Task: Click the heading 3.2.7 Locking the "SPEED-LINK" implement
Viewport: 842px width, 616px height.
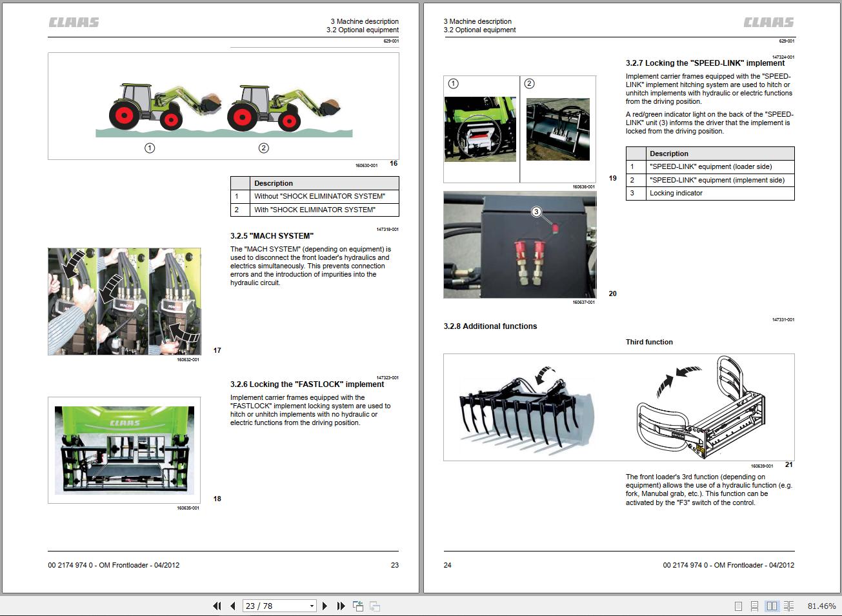Action: tap(705, 63)
